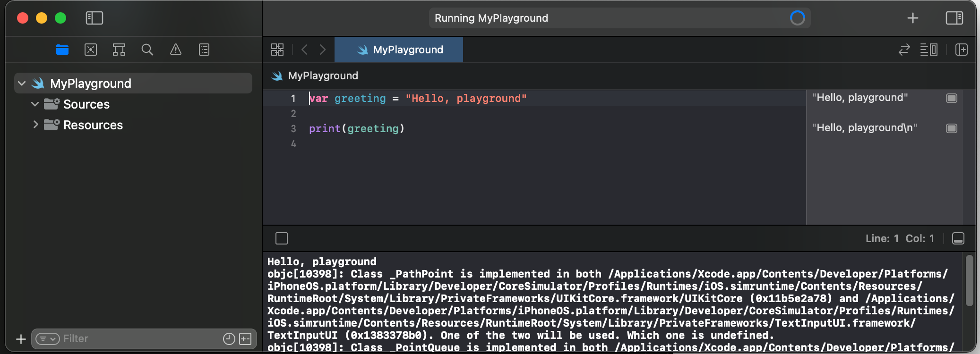
Task: Stop playground execution square button
Action: 282,238
